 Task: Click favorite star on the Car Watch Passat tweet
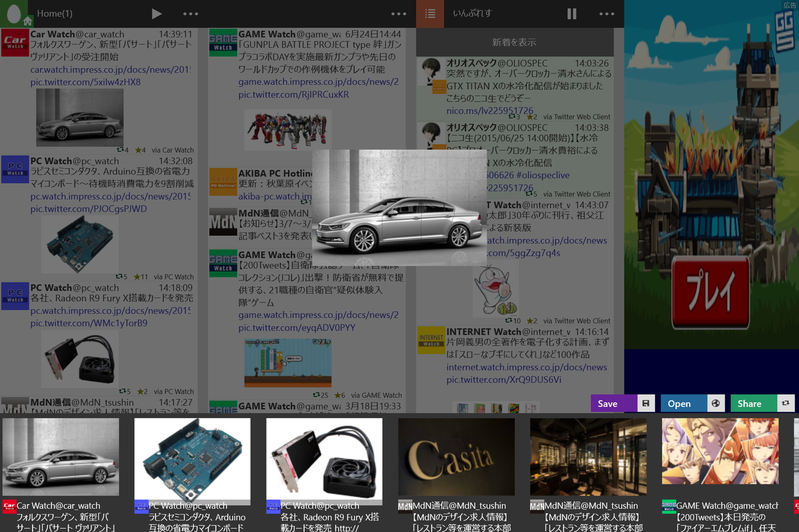137,150
